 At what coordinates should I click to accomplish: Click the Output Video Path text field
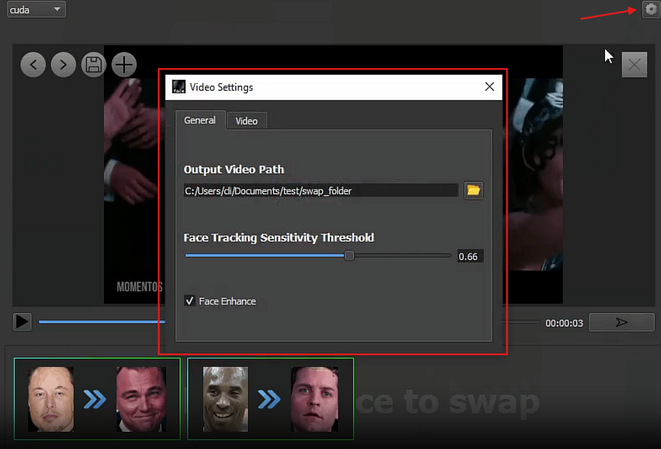(x=321, y=191)
